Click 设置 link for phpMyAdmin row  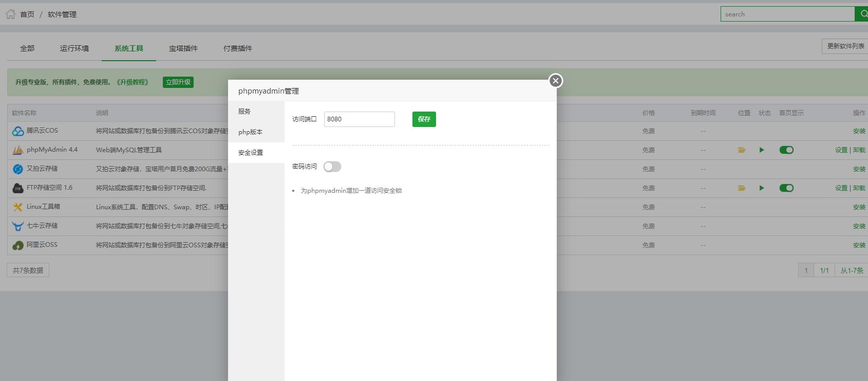point(841,150)
